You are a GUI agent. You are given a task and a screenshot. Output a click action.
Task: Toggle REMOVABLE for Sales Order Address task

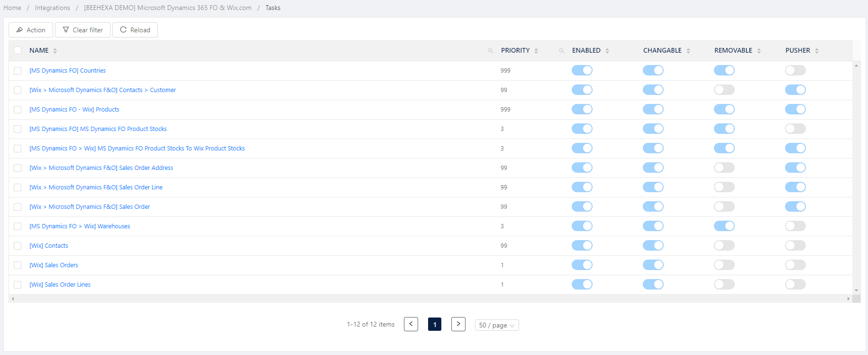[x=724, y=168]
